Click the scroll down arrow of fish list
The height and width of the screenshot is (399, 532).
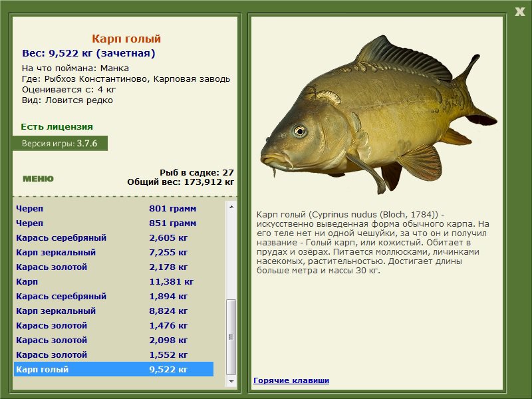[x=231, y=381]
